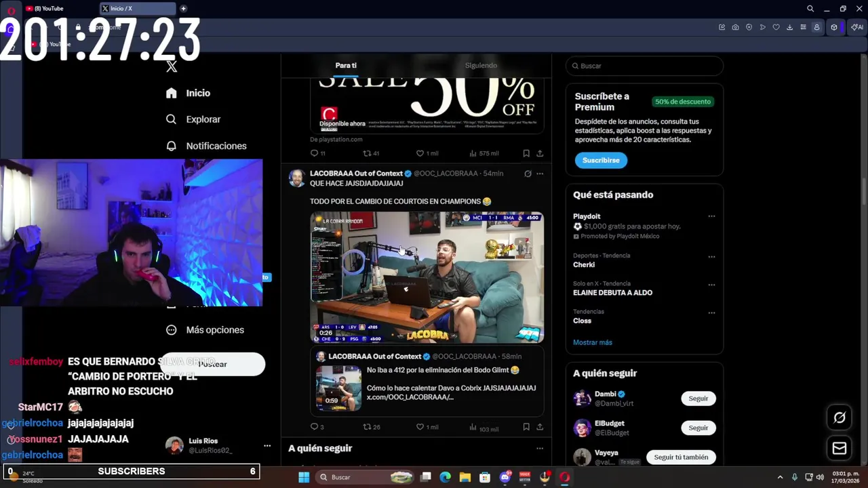View stats of post with 575 mil views
Screen dimensions: 868x488
[x=484, y=153]
